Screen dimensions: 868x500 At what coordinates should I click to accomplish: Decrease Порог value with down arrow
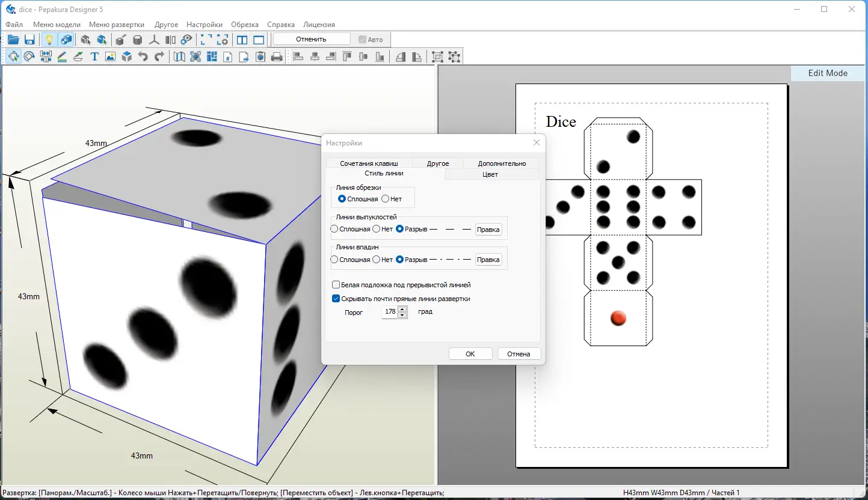(402, 315)
